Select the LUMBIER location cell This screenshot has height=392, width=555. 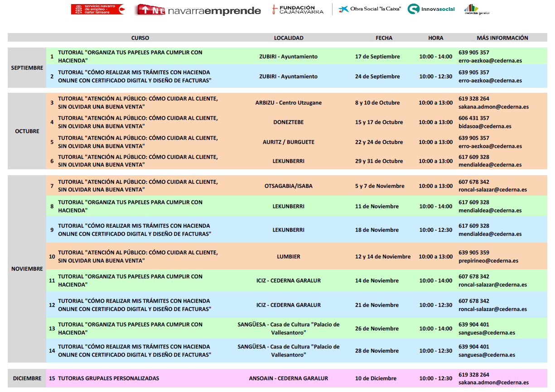click(289, 257)
